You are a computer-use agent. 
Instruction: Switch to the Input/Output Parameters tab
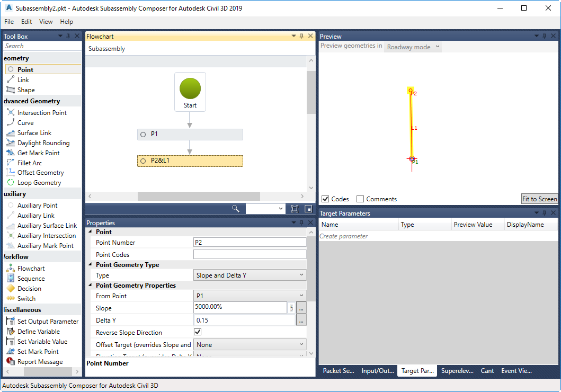click(377, 371)
